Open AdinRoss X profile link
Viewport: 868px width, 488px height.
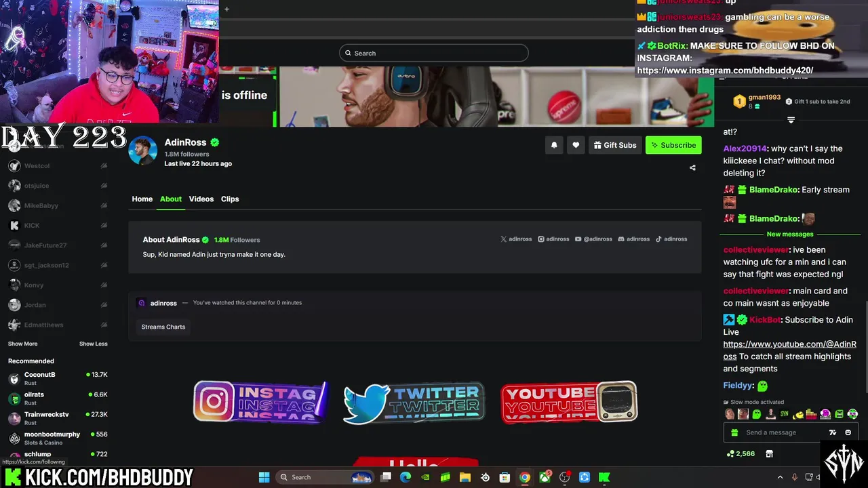[516, 239]
